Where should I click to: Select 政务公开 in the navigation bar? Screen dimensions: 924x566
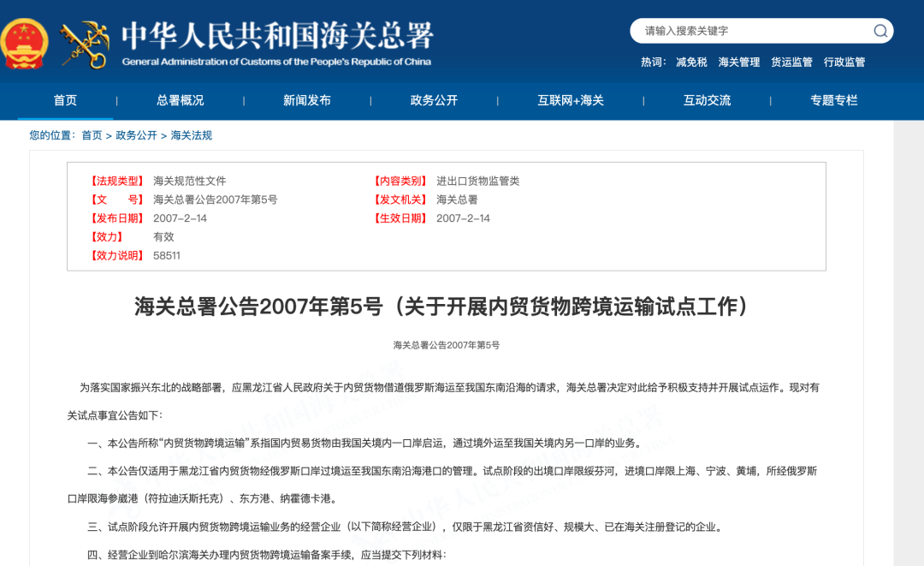point(435,100)
